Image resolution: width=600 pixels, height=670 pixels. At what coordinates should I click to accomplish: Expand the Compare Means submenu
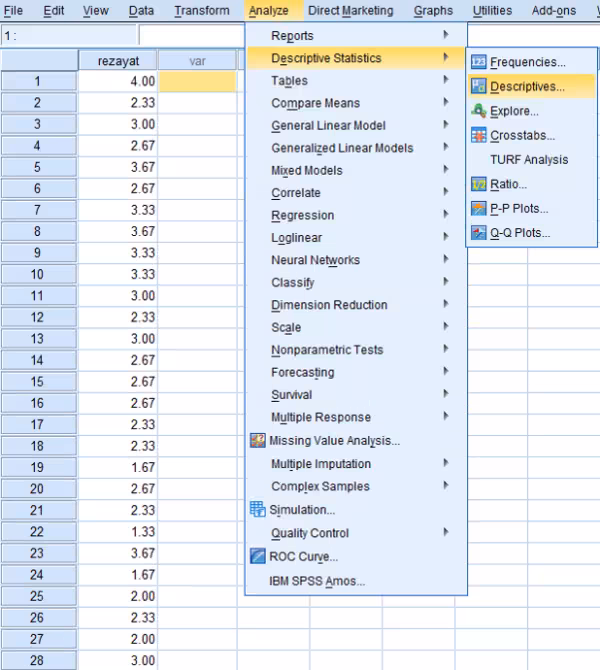[x=315, y=103]
